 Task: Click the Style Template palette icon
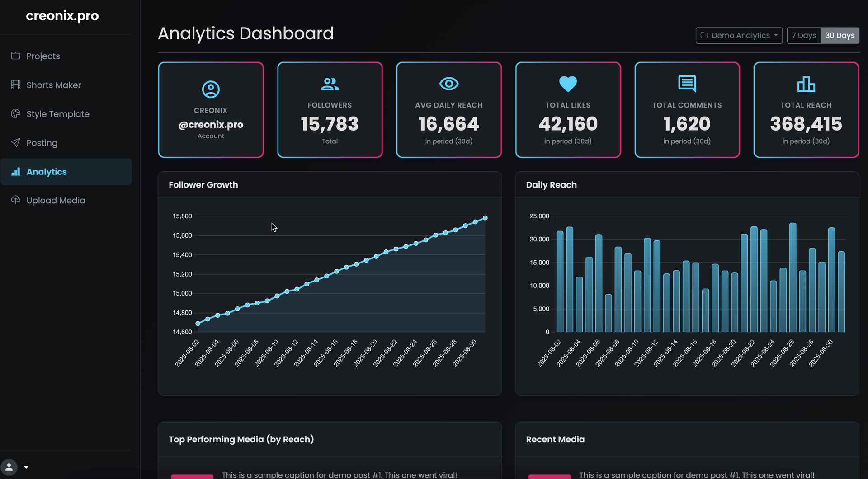tap(16, 114)
